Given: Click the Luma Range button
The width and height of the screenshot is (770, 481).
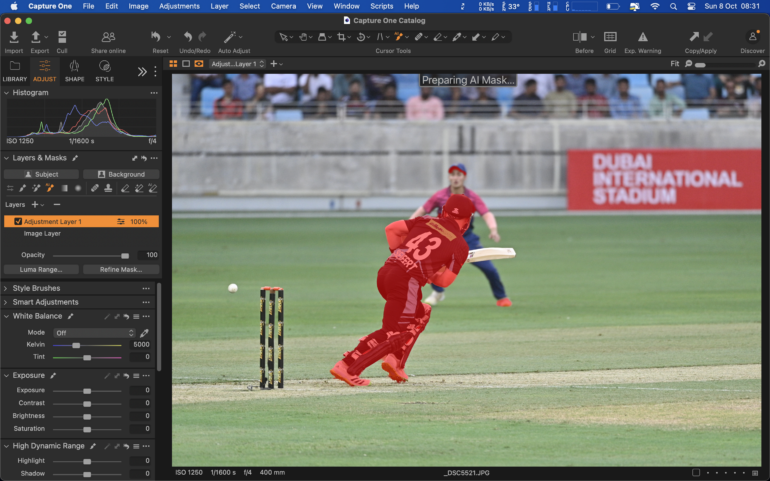Looking at the screenshot, I should (41, 269).
